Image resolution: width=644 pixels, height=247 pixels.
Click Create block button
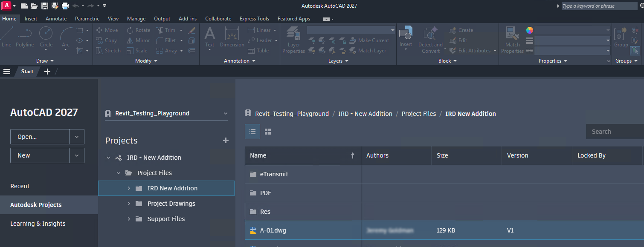(461, 30)
